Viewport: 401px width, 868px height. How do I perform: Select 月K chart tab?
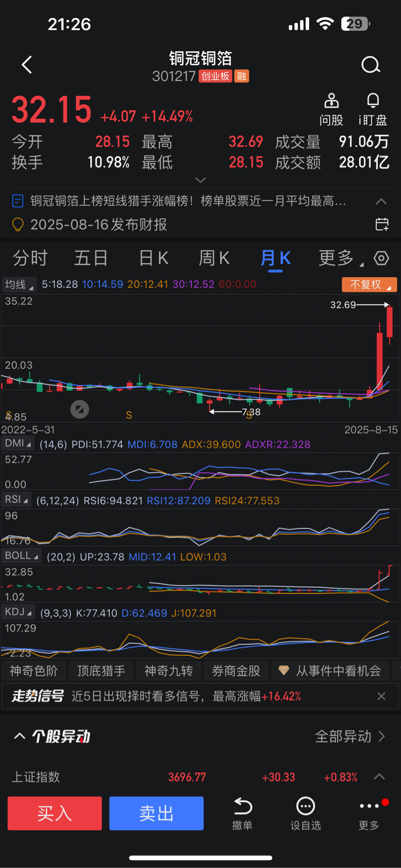pyautogui.click(x=276, y=258)
